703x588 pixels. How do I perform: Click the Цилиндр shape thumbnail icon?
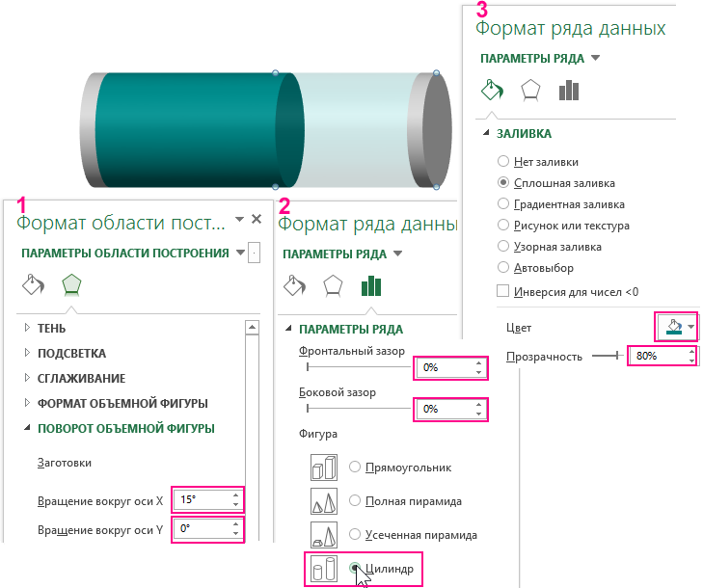tap(324, 569)
